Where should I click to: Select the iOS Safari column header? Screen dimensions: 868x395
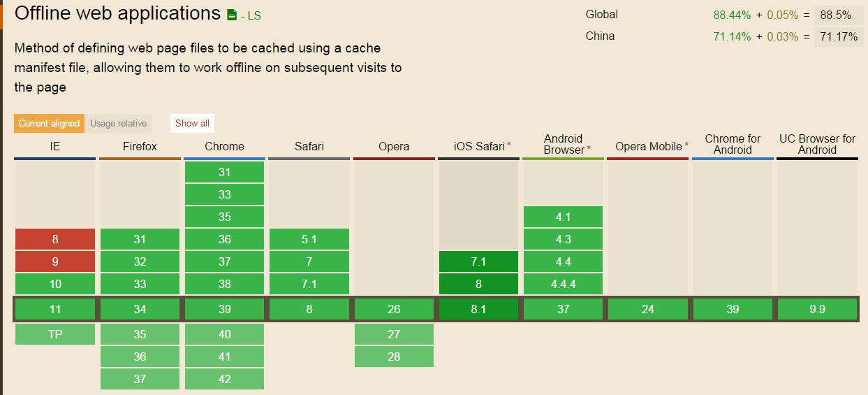point(478,146)
